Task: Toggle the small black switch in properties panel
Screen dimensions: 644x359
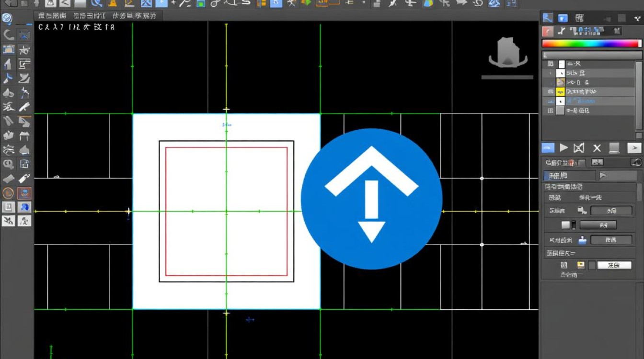Action: [574, 225]
